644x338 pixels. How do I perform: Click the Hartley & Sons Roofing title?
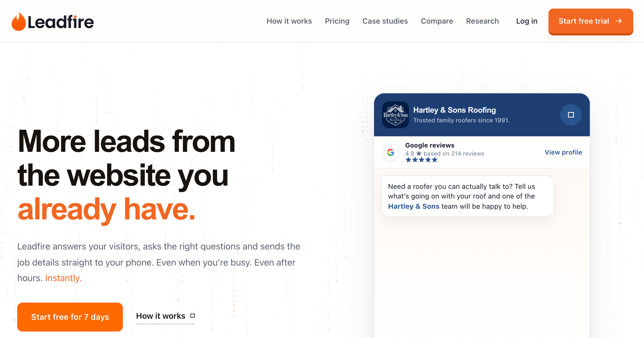[x=454, y=110]
